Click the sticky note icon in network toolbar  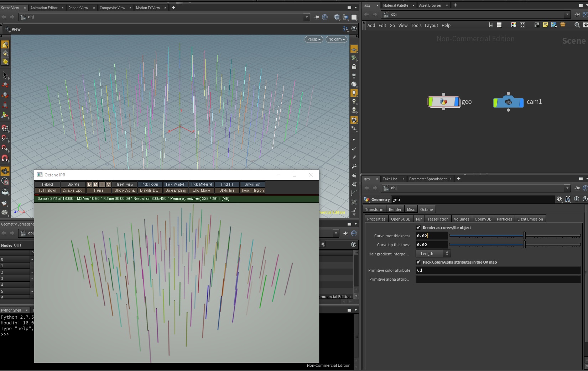(545, 25)
